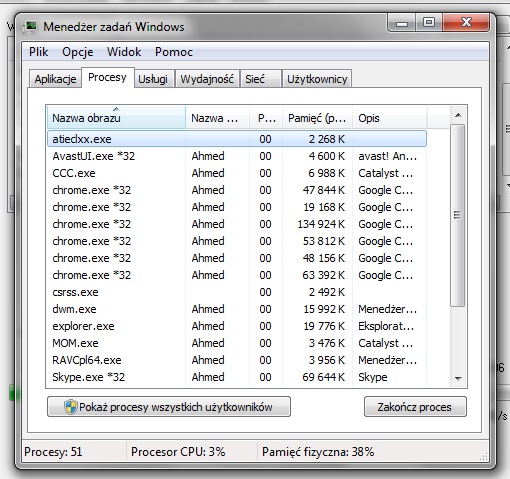Minimize the Menedżer zadań Windows window
This screenshot has width=510, height=479.
(402, 23)
